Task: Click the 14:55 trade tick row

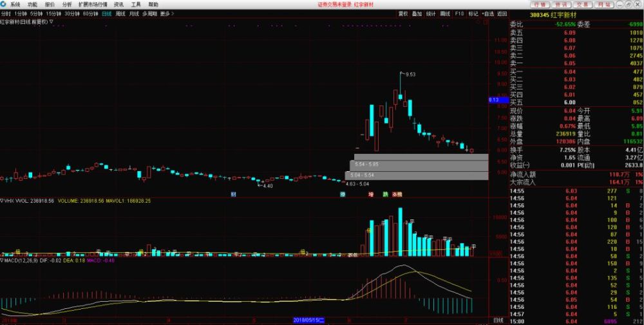Action: [x=576, y=191]
